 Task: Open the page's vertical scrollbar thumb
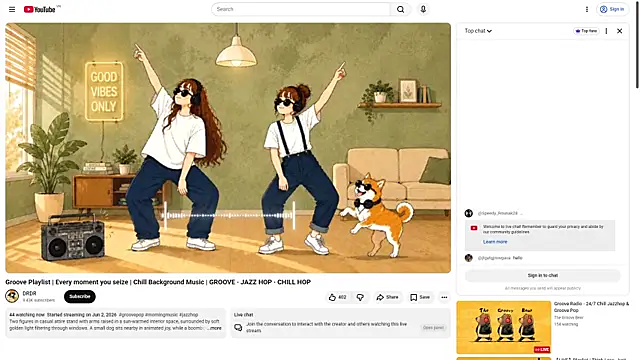click(637, 44)
